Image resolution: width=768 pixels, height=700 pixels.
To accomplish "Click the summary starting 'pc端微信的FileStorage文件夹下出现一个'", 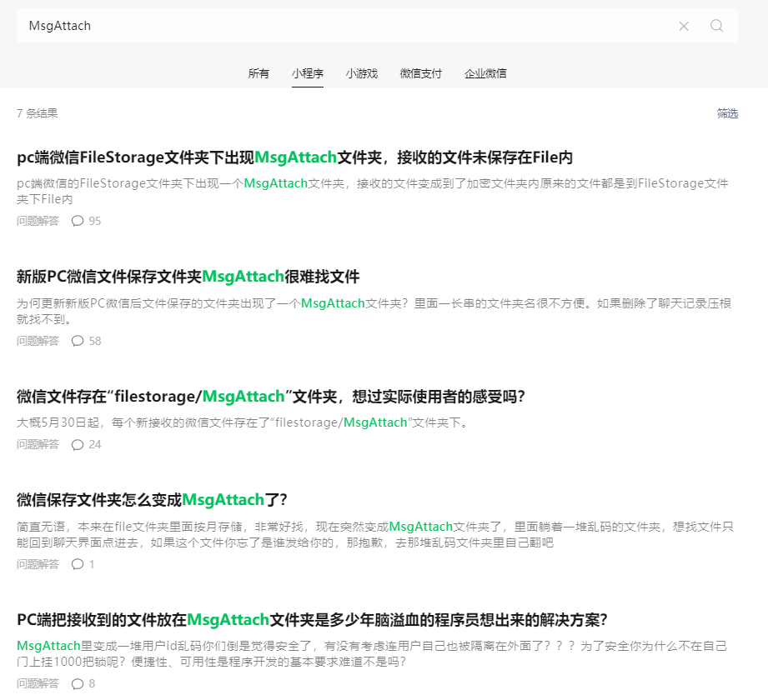I will [373, 192].
